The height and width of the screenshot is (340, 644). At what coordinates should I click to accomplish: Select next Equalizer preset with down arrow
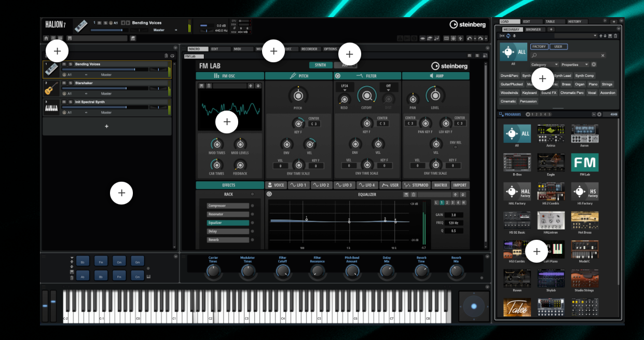coord(463,195)
